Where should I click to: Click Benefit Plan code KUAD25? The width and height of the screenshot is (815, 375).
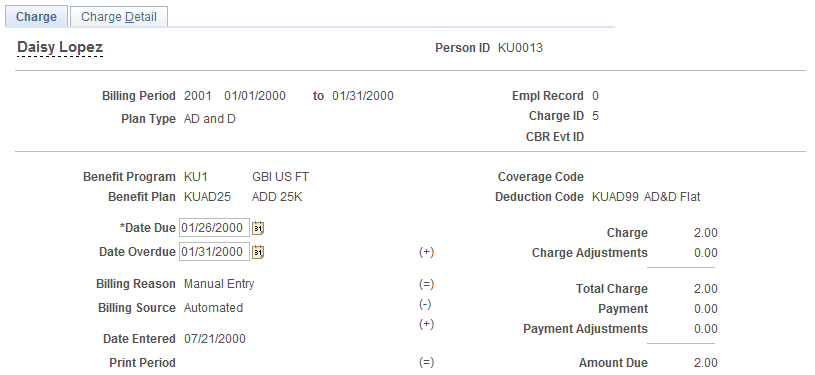tap(207, 198)
